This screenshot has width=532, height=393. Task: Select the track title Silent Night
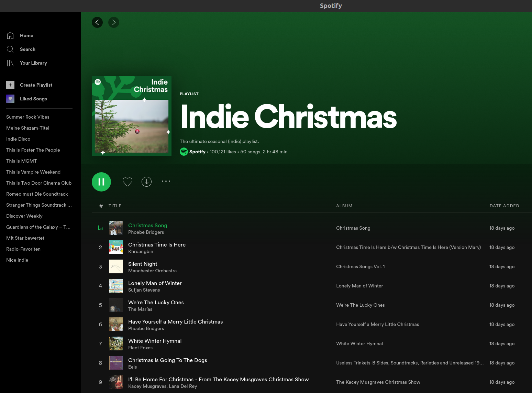coord(143,264)
